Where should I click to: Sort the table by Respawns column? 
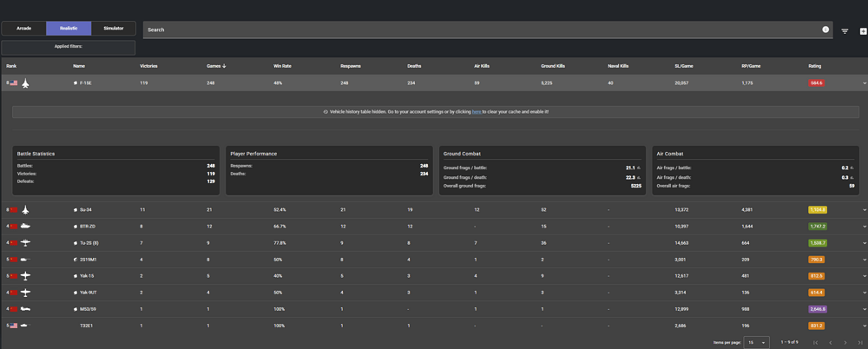coord(351,66)
